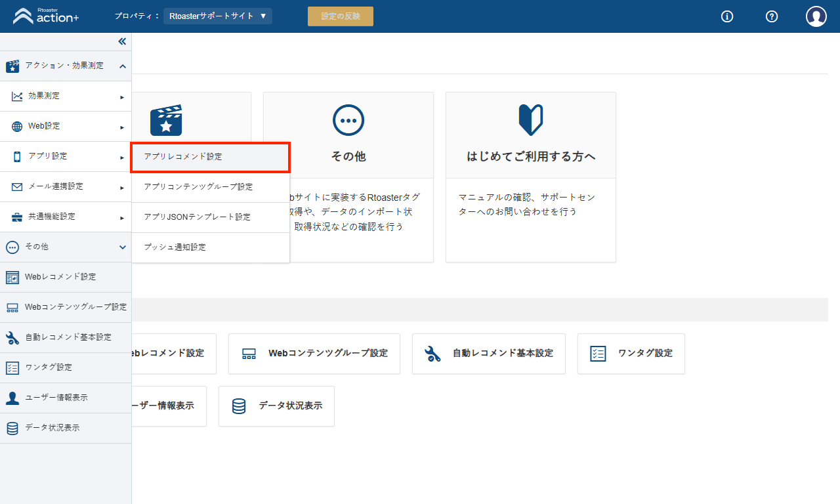This screenshot has width=840, height=504.
Task: Toggle sidebar その他 section chevron
Action: click(123, 247)
